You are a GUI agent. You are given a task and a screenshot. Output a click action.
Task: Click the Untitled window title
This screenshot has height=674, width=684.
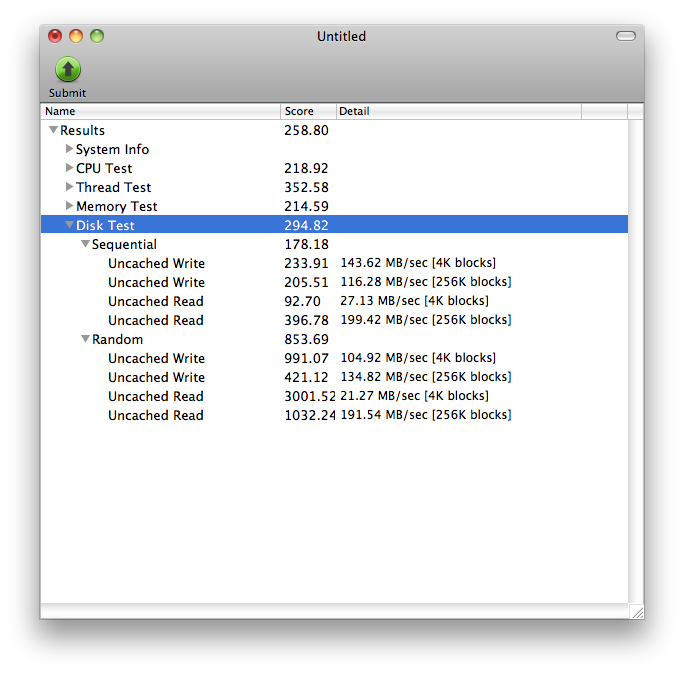[342, 36]
